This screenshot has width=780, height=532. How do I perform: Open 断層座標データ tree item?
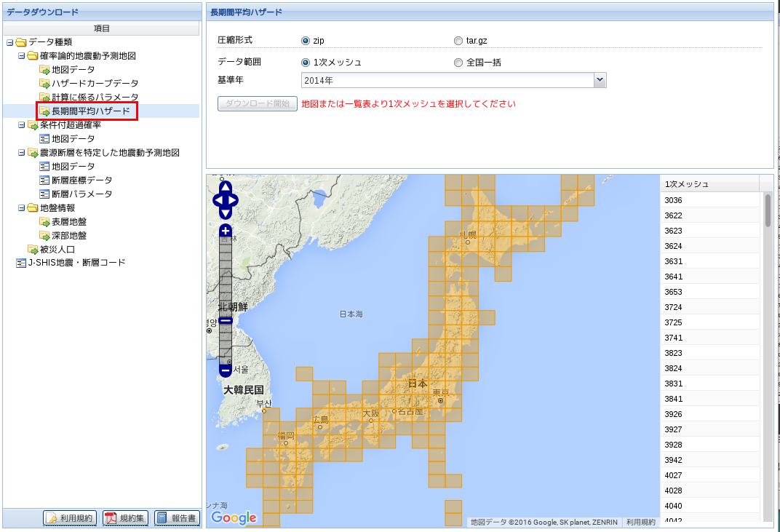coord(82,180)
